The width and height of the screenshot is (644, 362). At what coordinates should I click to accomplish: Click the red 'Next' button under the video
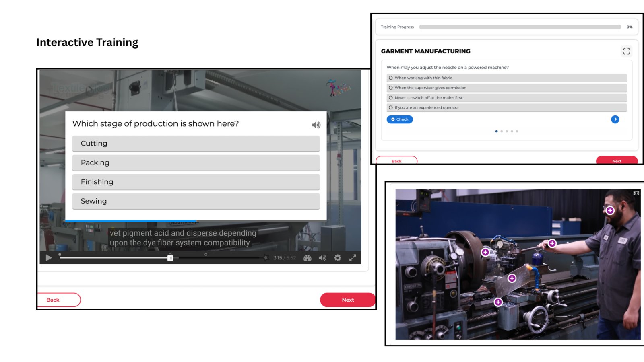point(348,300)
